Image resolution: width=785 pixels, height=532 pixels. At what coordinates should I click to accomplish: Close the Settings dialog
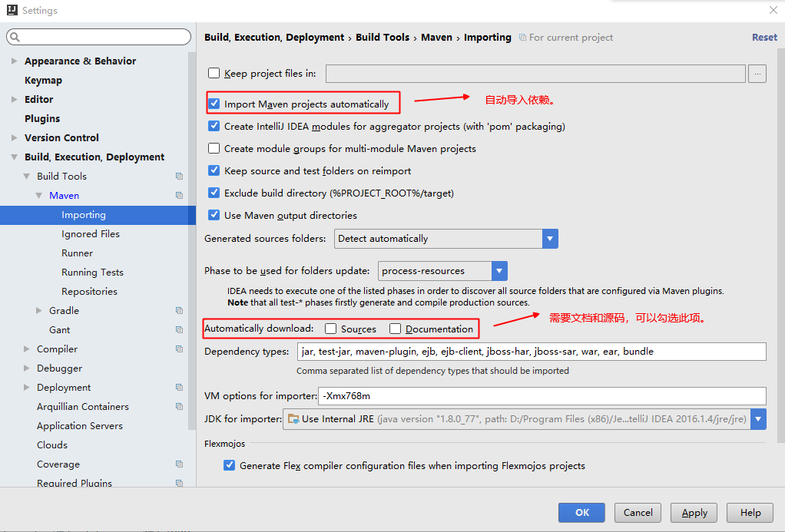[x=773, y=10]
